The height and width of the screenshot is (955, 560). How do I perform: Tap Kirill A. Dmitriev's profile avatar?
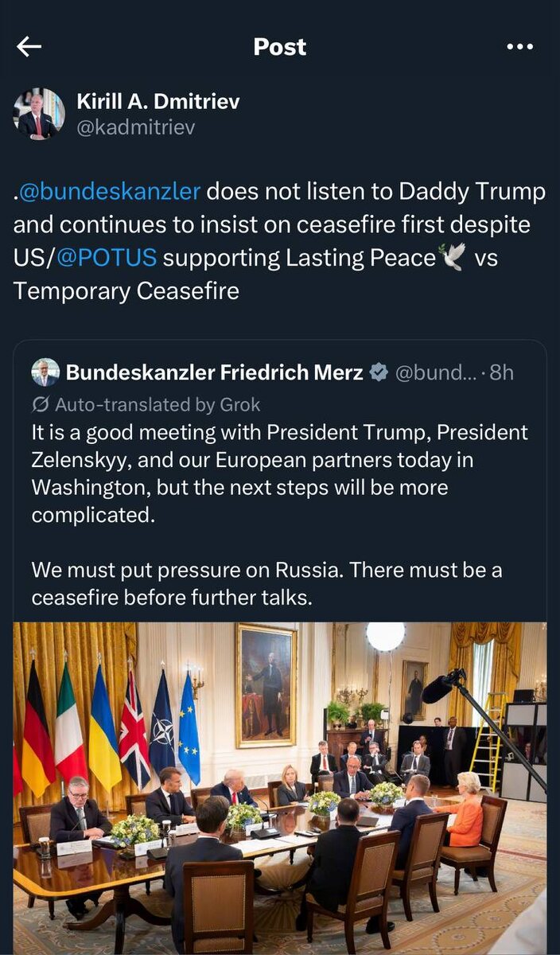pyautogui.click(x=39, y=115)
